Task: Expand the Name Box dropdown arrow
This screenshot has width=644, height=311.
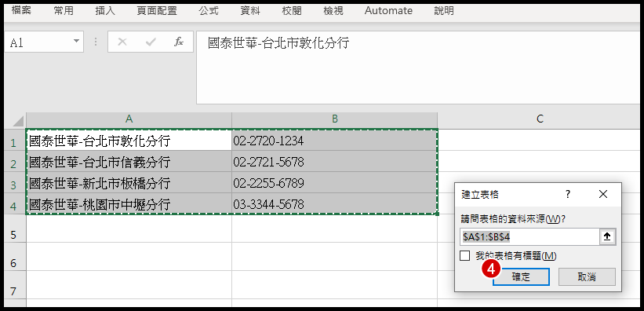Action: click(76, 42)
